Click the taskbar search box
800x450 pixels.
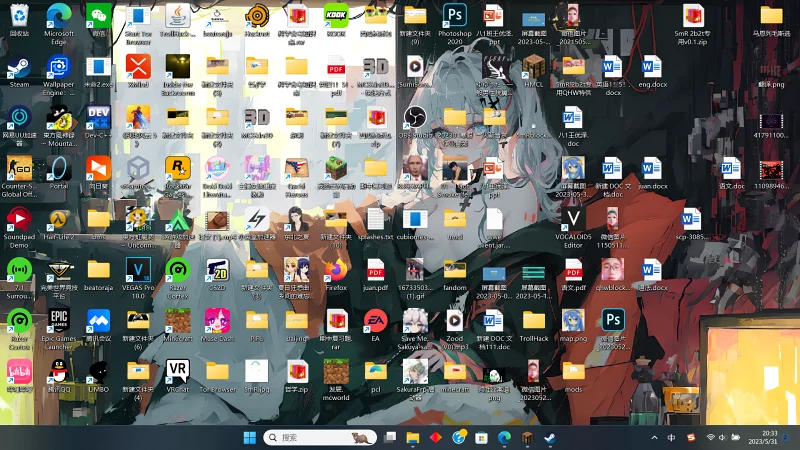click(x=320, y=438)
